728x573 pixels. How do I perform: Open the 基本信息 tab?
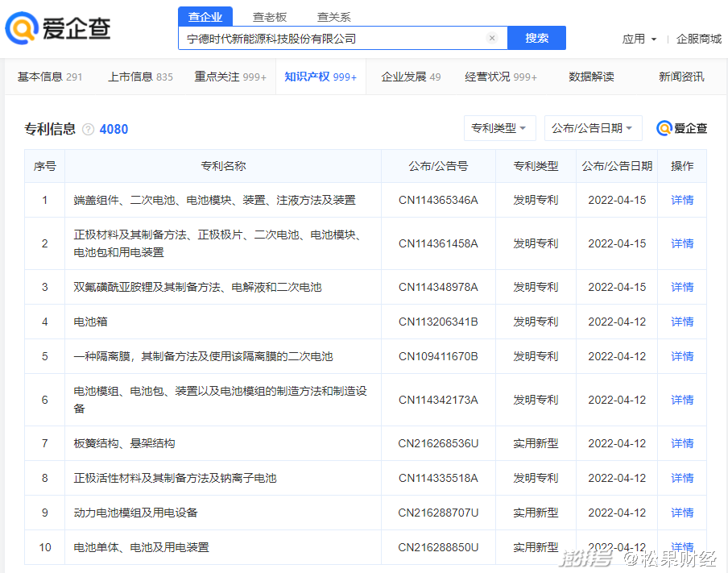50,77
